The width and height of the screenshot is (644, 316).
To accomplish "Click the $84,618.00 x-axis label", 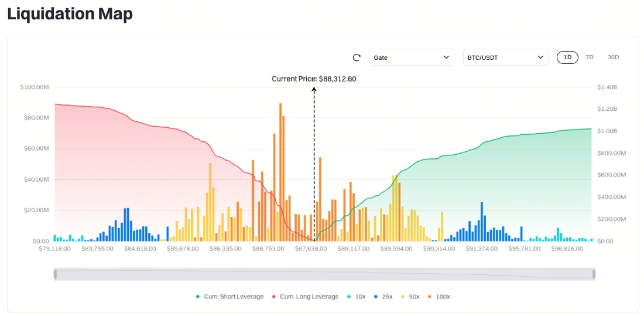I will (140, 249).
